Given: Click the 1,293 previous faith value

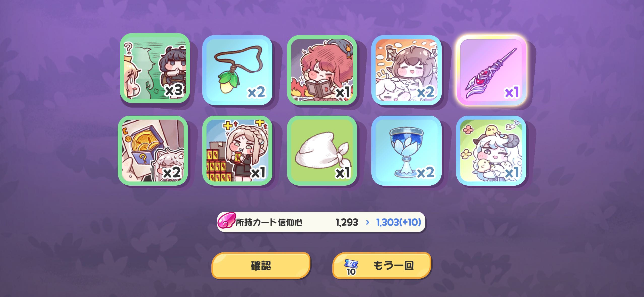Looking at the screenshot, I should (347, 222).
